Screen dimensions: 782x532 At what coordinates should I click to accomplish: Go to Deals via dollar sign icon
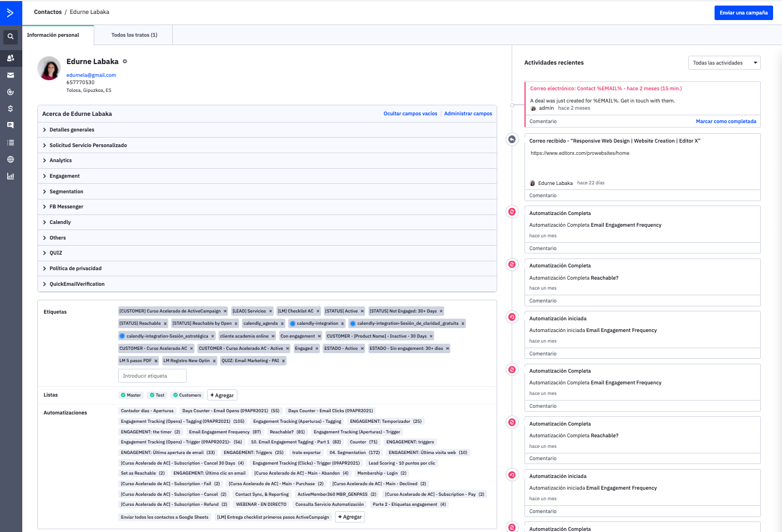[x=11, y=109]
